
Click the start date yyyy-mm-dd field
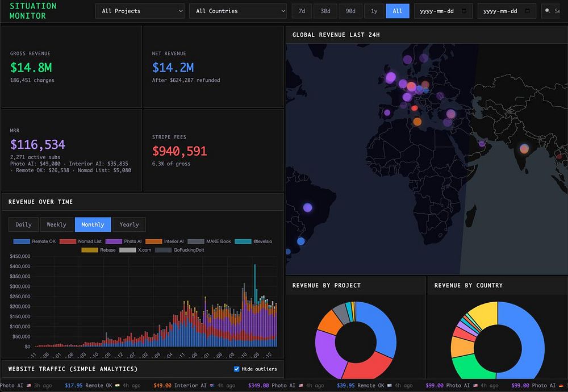444,11
